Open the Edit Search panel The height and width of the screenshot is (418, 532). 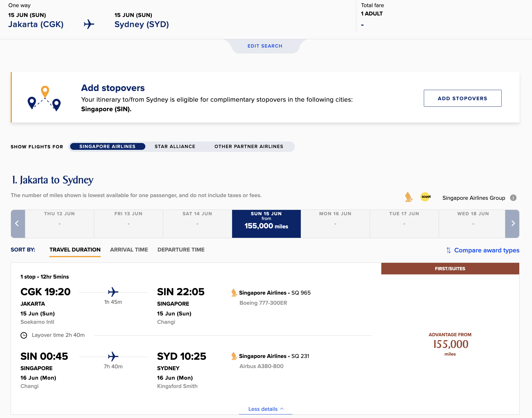click(x=265, y=46)
